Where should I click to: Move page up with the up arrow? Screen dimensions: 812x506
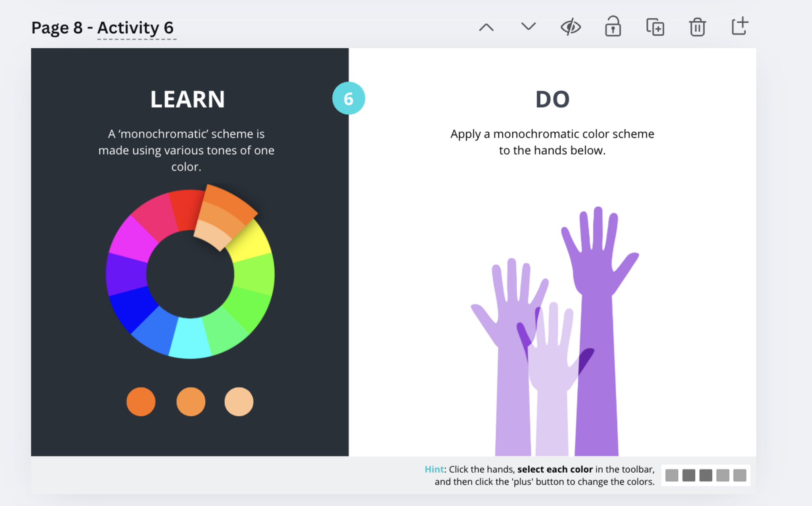(486, 27)
